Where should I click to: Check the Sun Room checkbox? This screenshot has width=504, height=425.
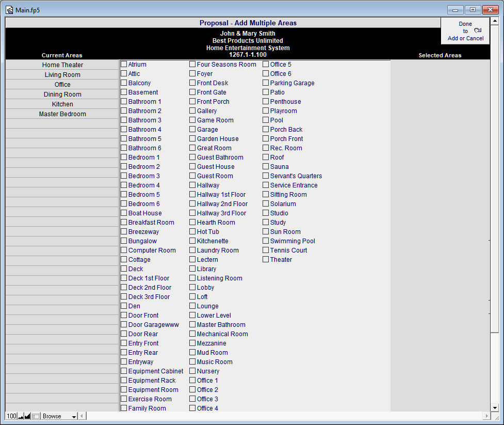pyautogui.click(x=266, y=231)
